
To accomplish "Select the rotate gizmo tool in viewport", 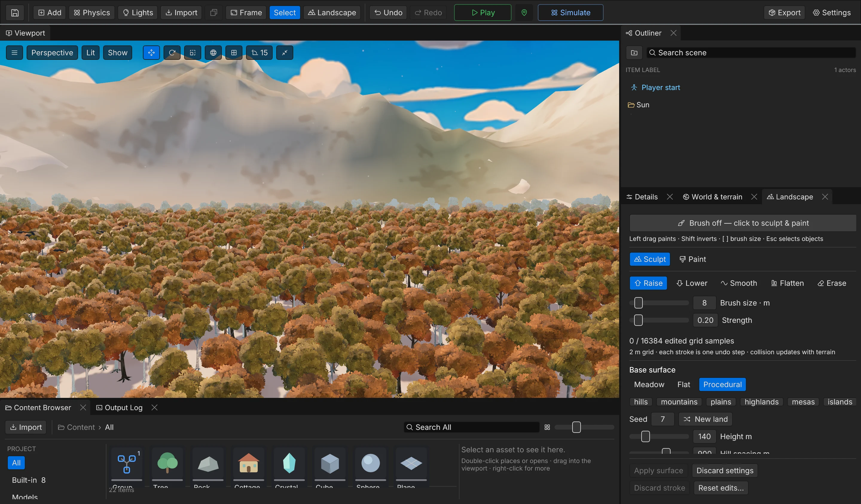I will click(172, 53).
